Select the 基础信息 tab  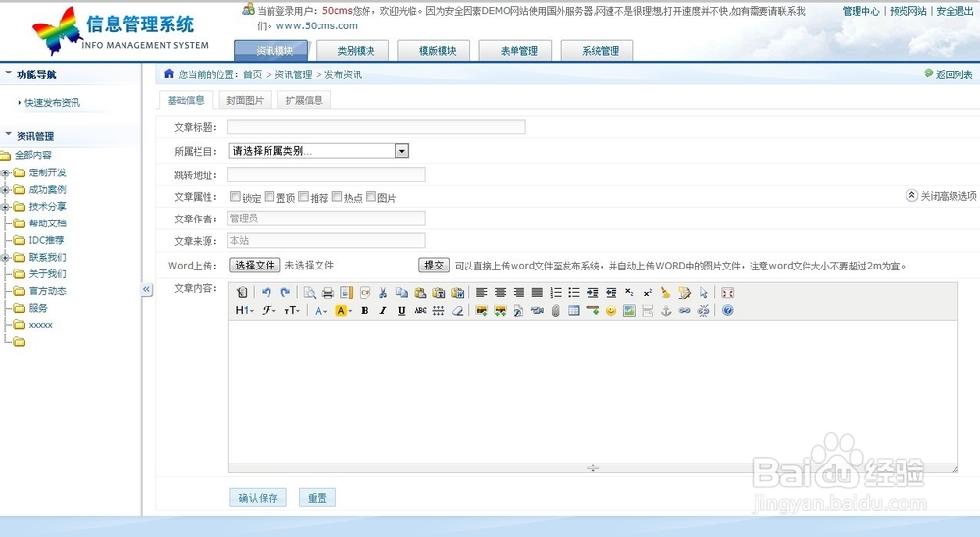185,100
